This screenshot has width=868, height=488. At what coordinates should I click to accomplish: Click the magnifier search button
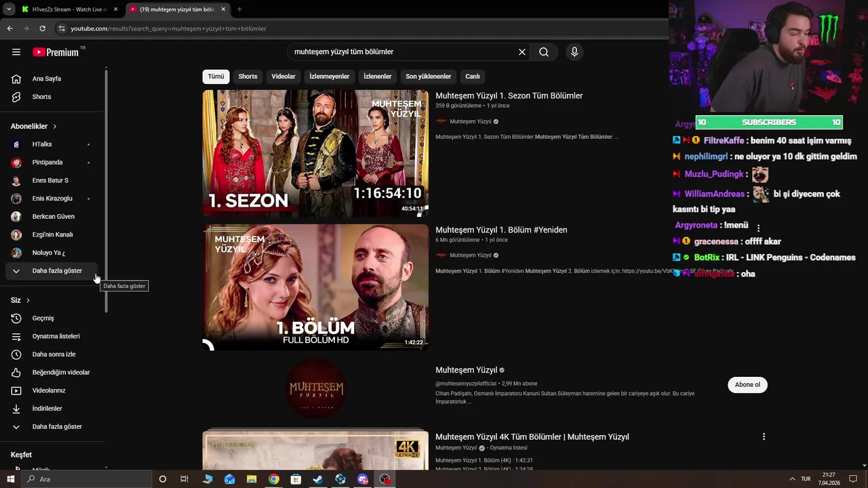coord(544,52)
